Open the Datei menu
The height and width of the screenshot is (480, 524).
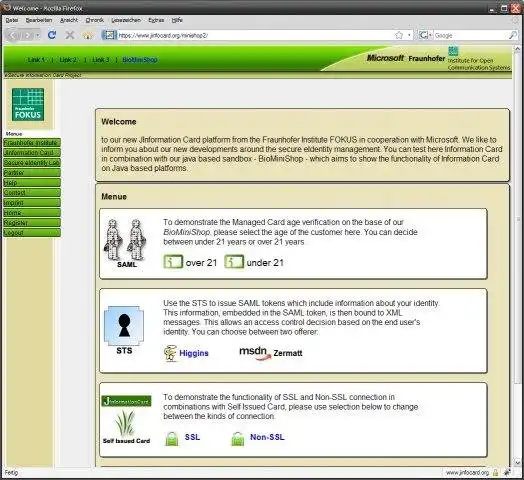pyautogui.click(x=12, y=20)
